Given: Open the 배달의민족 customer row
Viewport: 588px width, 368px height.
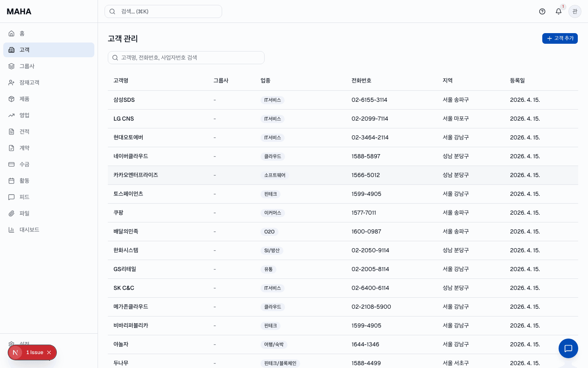Looking at the screenshot, I should pyautogui.click(x=343, y=231).
